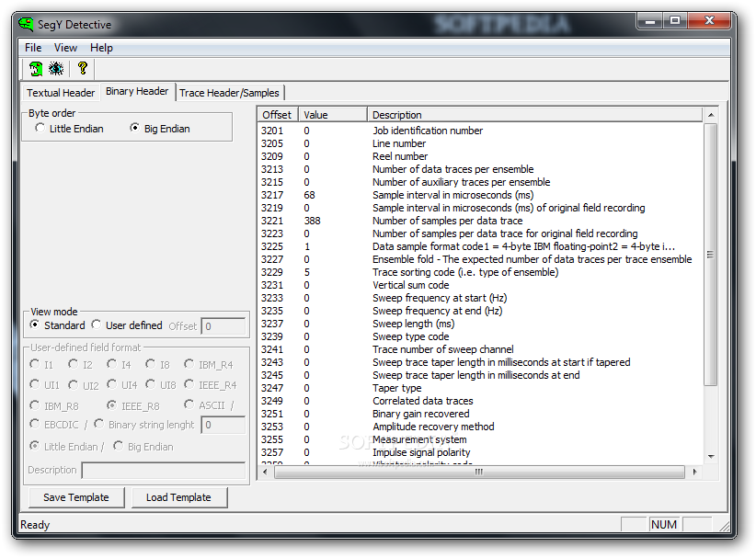
Task: Click the Load Template button
Action: click(178, 497)
